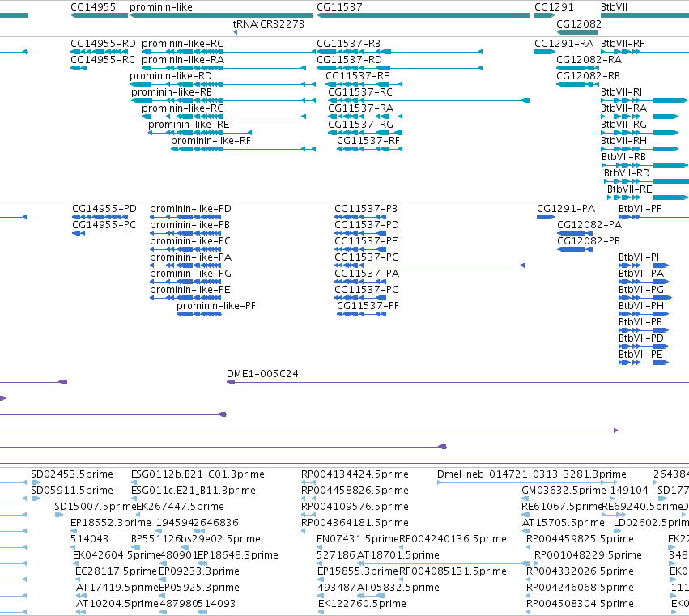This screenshot has height=616, width=689.
Task: Select the CG11537 gene label
Action: (x=340, y=7)
